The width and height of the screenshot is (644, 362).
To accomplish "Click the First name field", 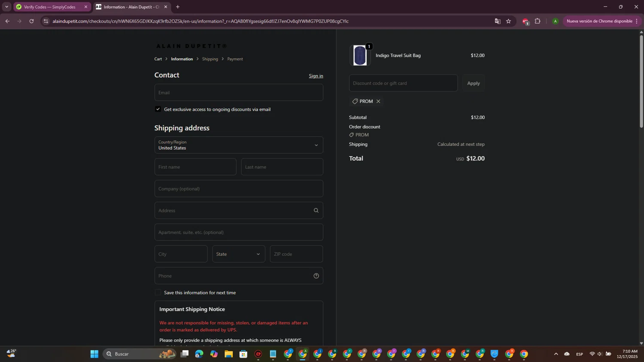I will click(195, 167).
